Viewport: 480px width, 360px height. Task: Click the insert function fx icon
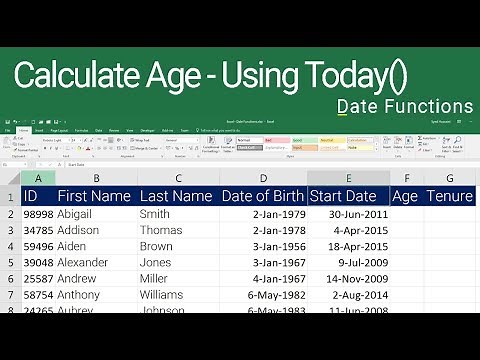[x=59, y=165]
